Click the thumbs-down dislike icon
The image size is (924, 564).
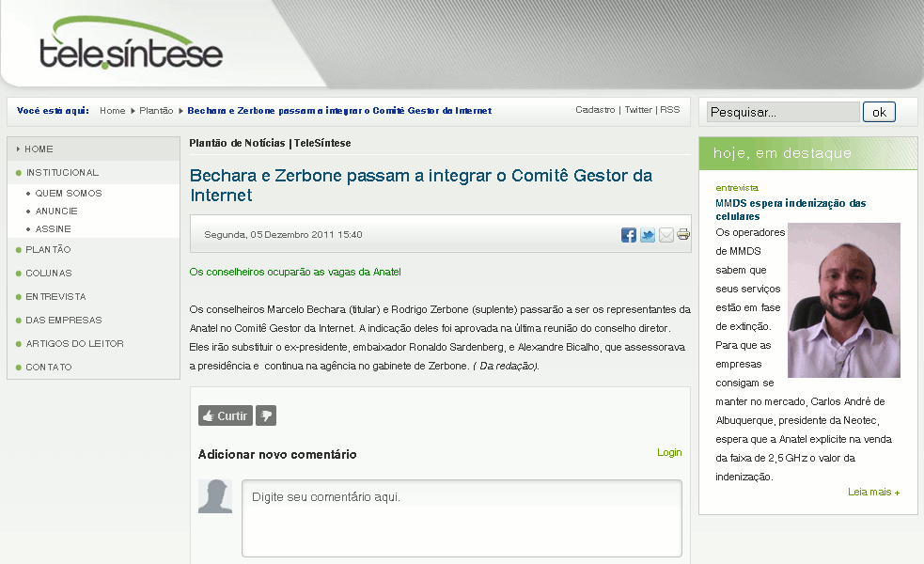click(x=266, y=415)
